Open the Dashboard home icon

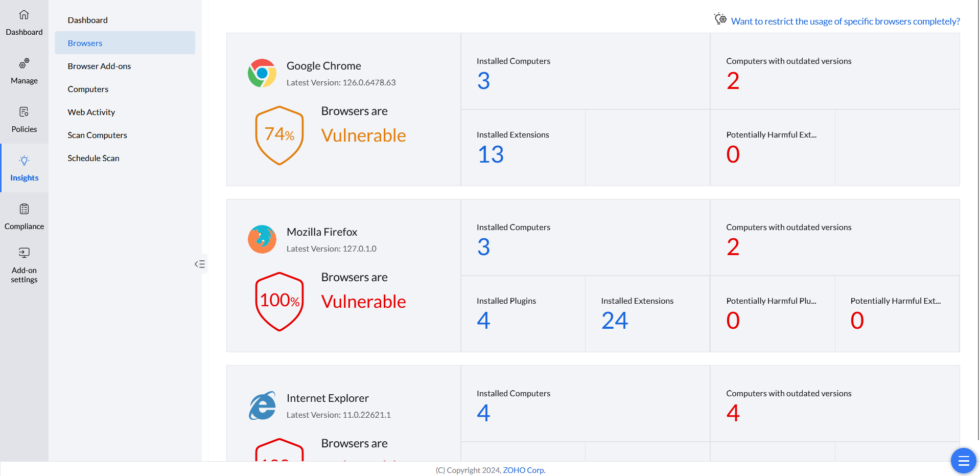click(x=24, y=15)
